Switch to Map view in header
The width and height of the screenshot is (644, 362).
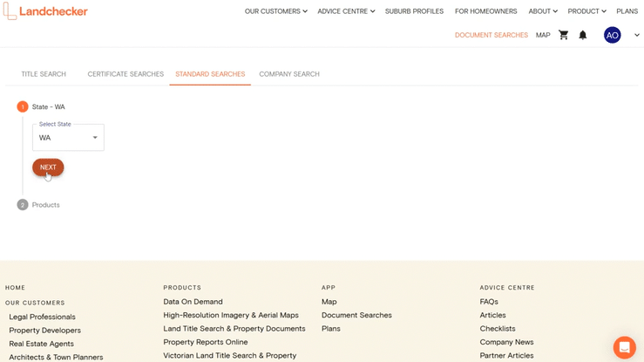pos(543,35)
